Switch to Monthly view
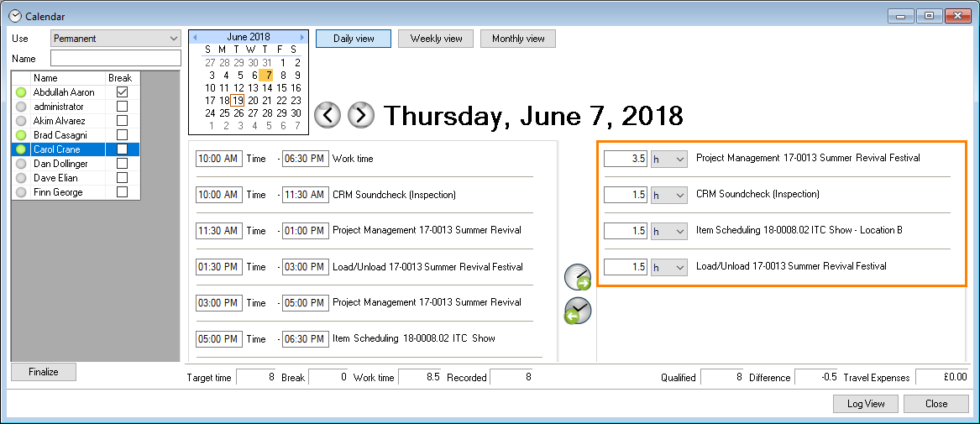 [518, 39]
